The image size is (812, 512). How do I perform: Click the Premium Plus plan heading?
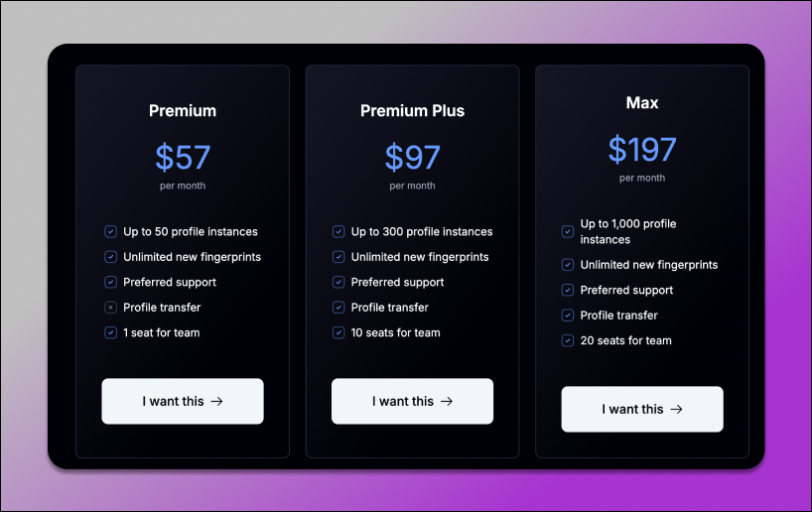pos(412,111)
